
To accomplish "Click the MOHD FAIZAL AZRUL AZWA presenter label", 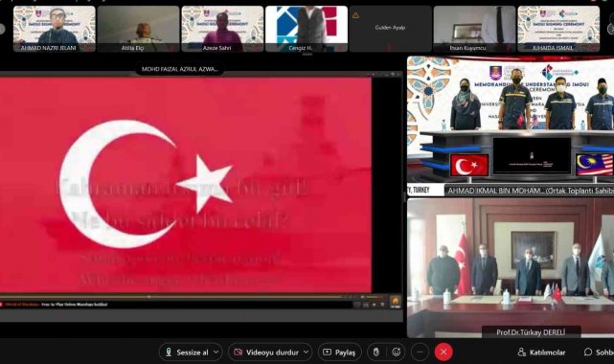I will [180, 69].
